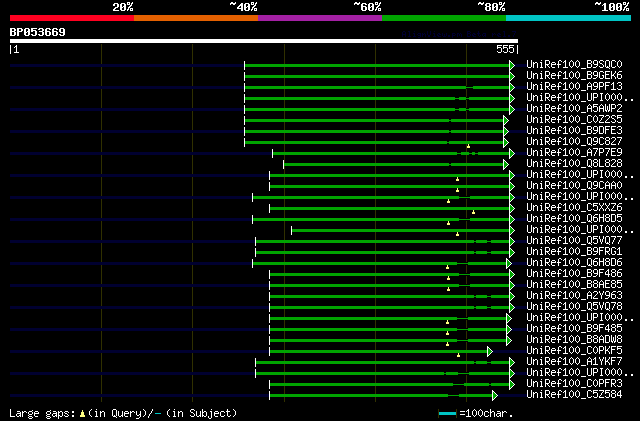
Task: Pick the UniRef100_B9F485 label
Action: click(574, 329)
